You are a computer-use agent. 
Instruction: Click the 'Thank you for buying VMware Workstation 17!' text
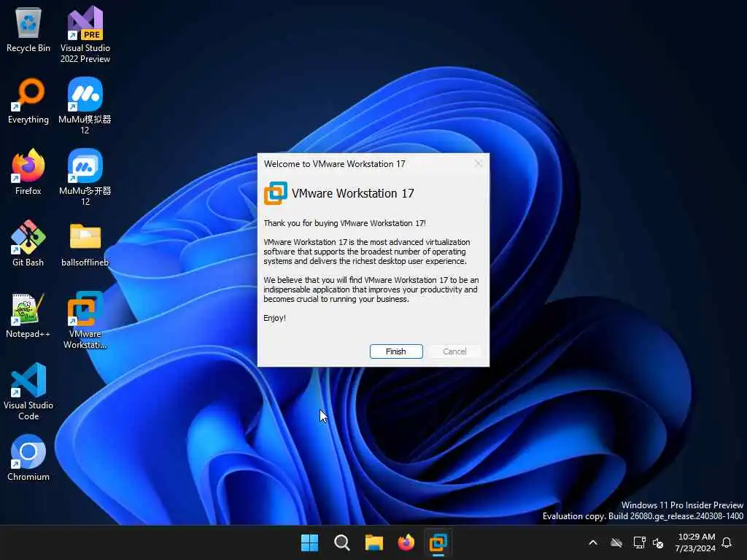344,223
